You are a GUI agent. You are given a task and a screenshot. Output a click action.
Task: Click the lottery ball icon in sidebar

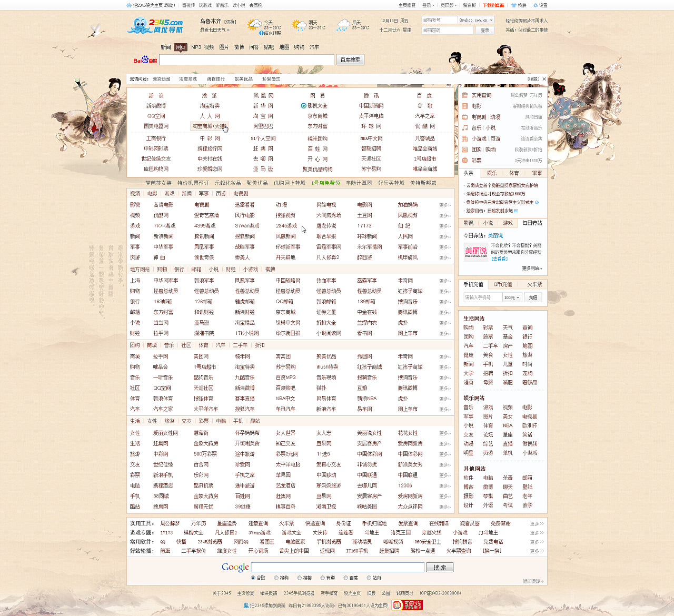tap(465, 161)
